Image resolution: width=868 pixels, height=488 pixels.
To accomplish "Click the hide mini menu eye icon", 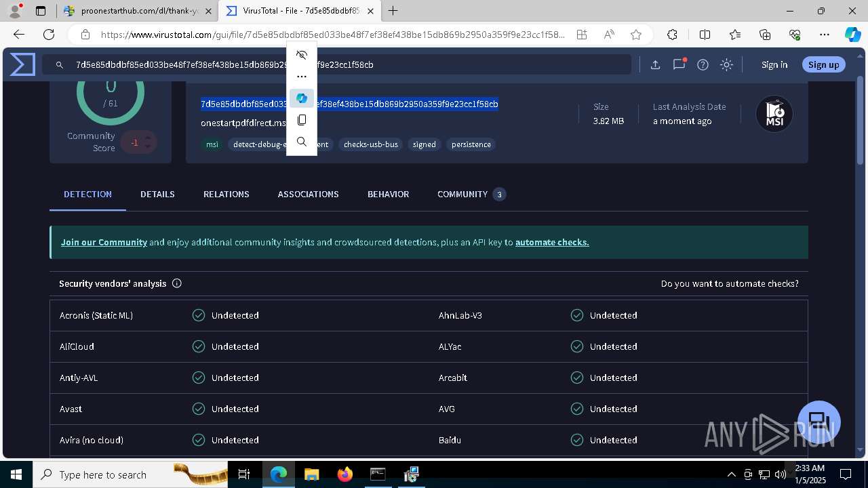I will tap(302, 55).
